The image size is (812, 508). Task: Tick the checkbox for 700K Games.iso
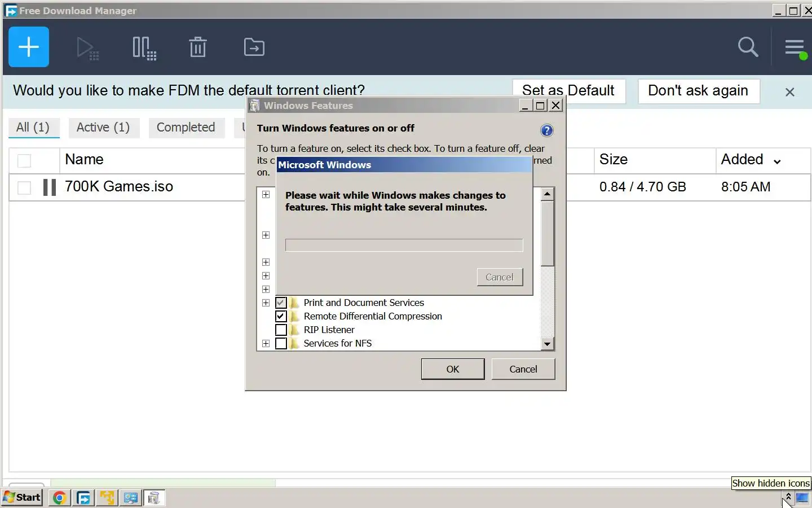coord(24,187)
